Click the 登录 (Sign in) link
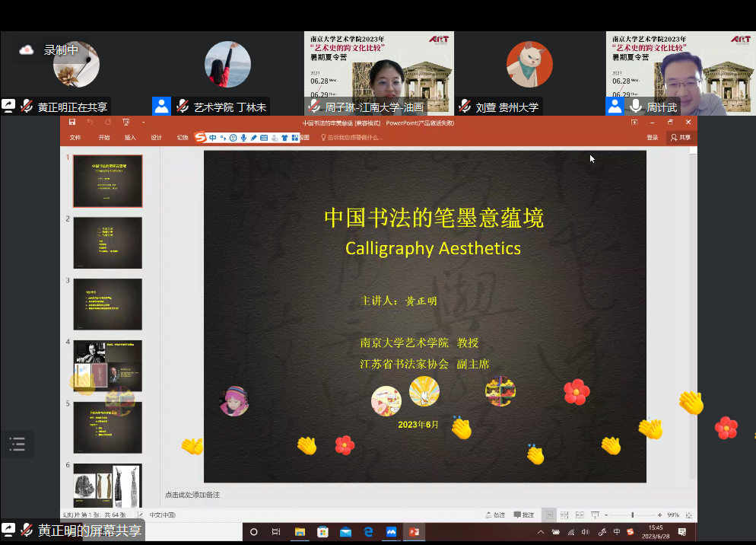Screen dimensions: 756x545 (x=653, y=138)
